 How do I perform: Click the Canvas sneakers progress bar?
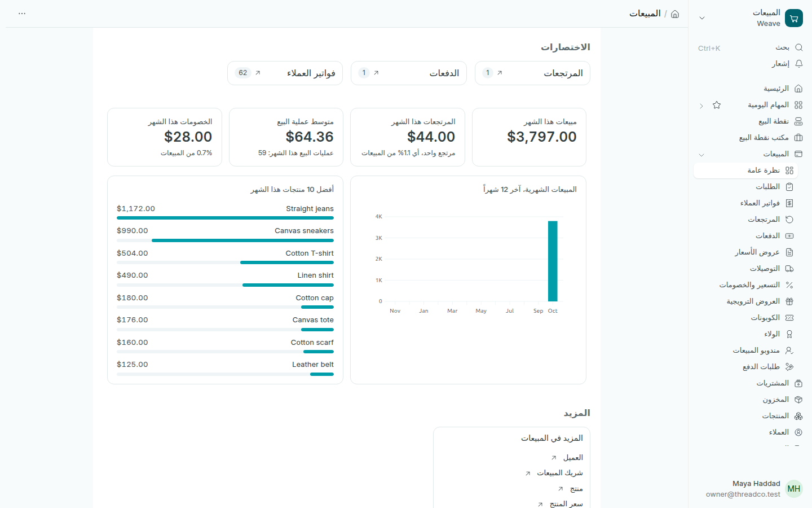click(225, 240)
